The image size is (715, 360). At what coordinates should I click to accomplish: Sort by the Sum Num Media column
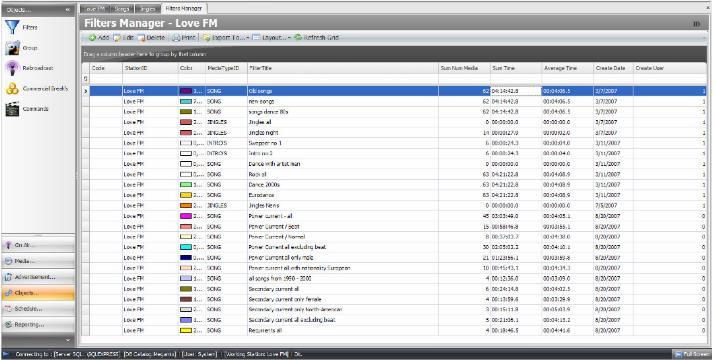(x=464, y=68)
